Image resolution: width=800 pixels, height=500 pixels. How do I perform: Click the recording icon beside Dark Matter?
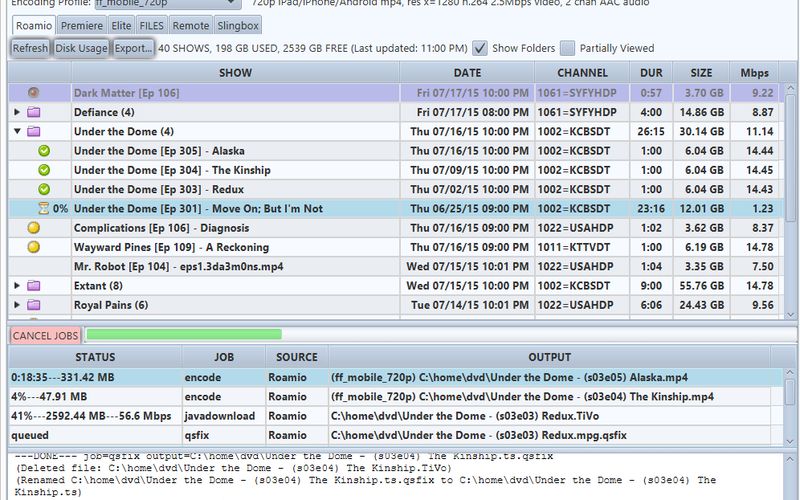coord(33,93)
